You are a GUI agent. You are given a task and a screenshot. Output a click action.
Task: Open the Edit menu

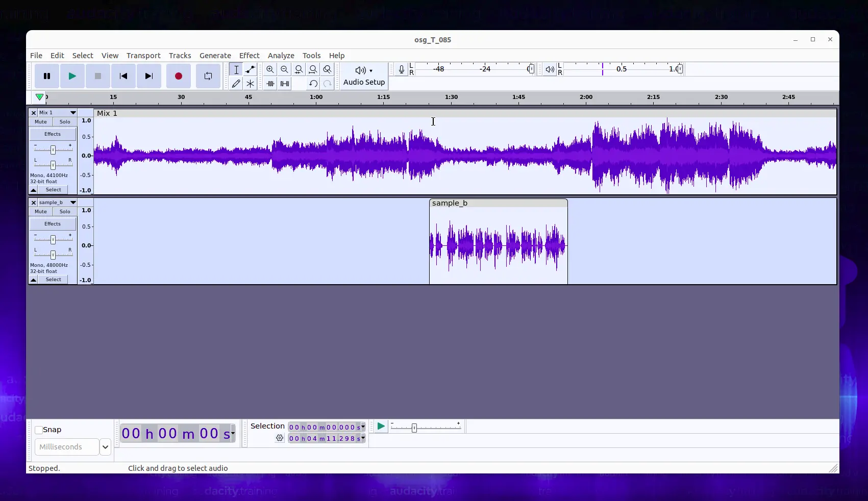[57, 56]
